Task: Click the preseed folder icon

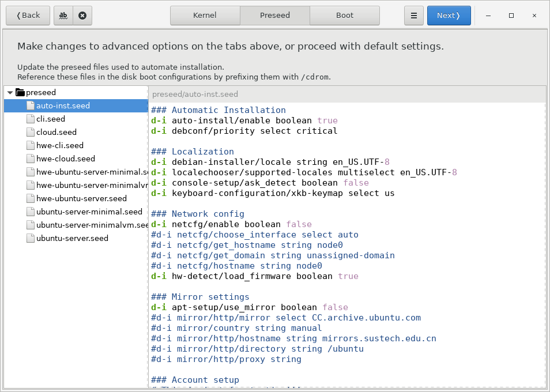Action: pyautogui.click(x=20, y=93)
